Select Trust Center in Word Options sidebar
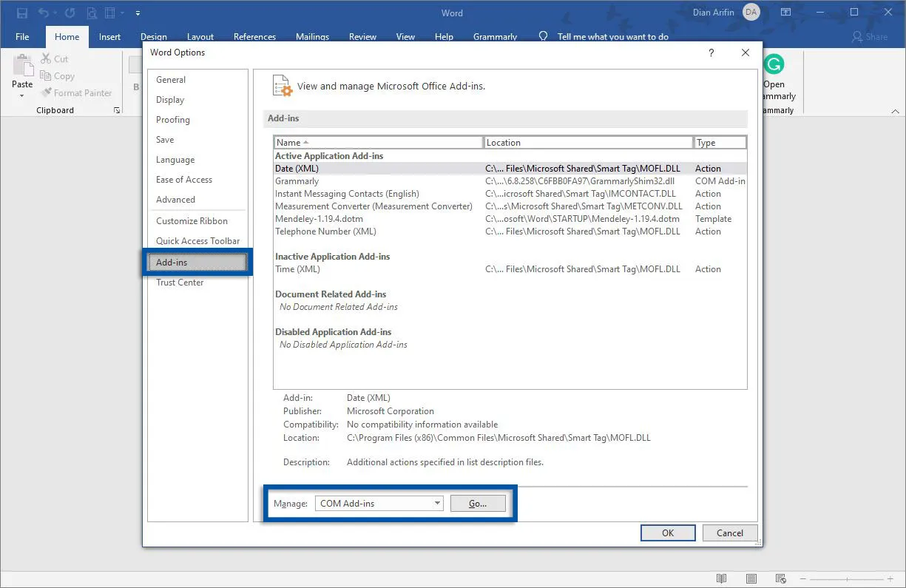Image resolution: width=906 pixels, height=588 pixels. (x=180, y=282)
